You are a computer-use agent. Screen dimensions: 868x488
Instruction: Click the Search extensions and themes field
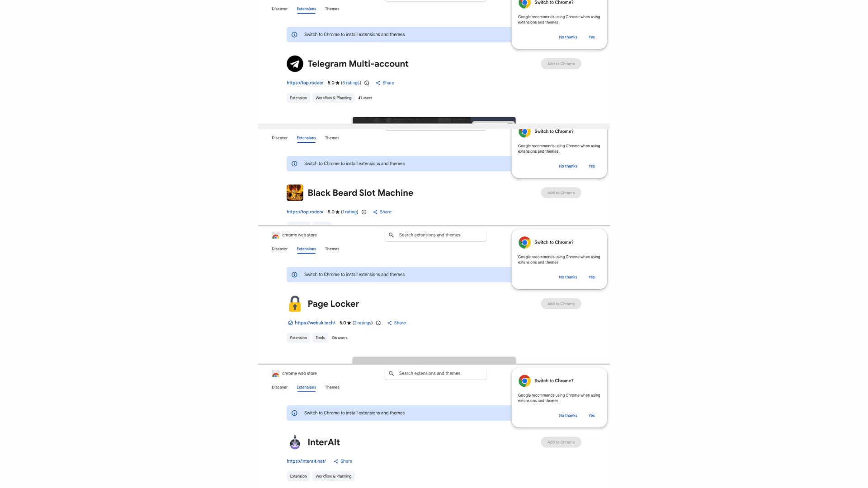434,235
